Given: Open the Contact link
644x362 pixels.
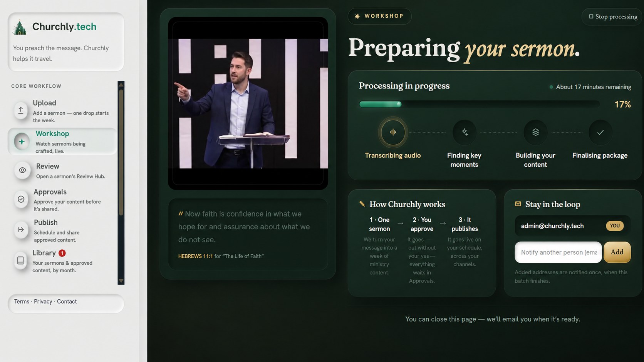Looking at the screenshot, I should [67, 302].
